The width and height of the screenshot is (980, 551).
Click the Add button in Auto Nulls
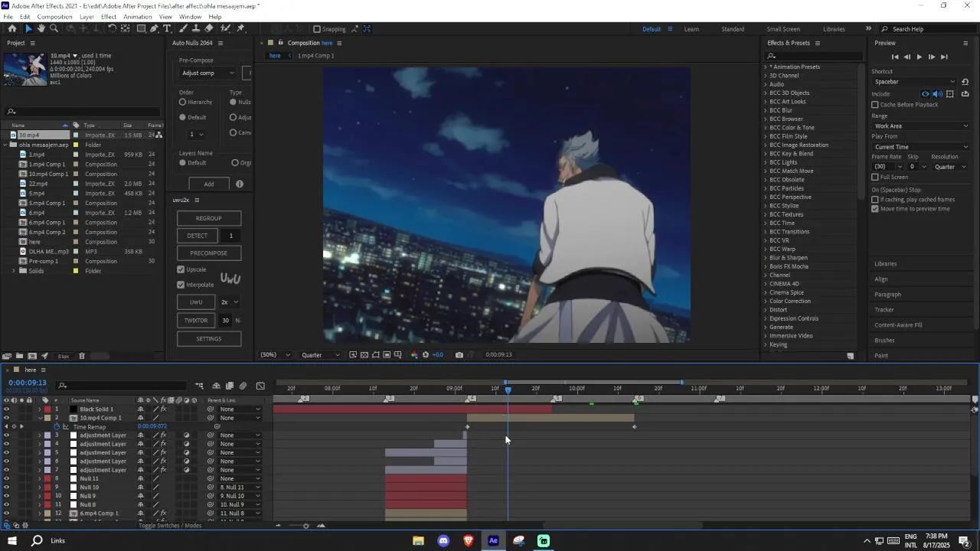point(209,184)
